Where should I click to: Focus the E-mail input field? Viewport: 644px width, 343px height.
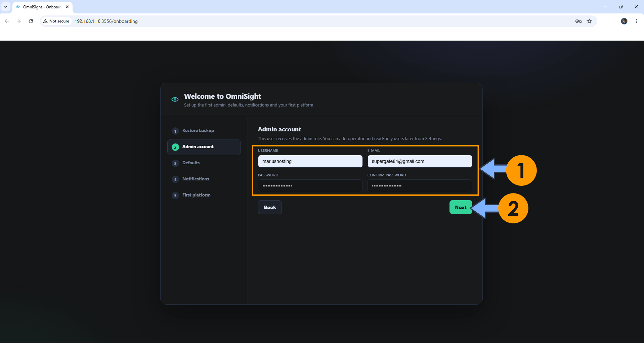click(420, 161)
